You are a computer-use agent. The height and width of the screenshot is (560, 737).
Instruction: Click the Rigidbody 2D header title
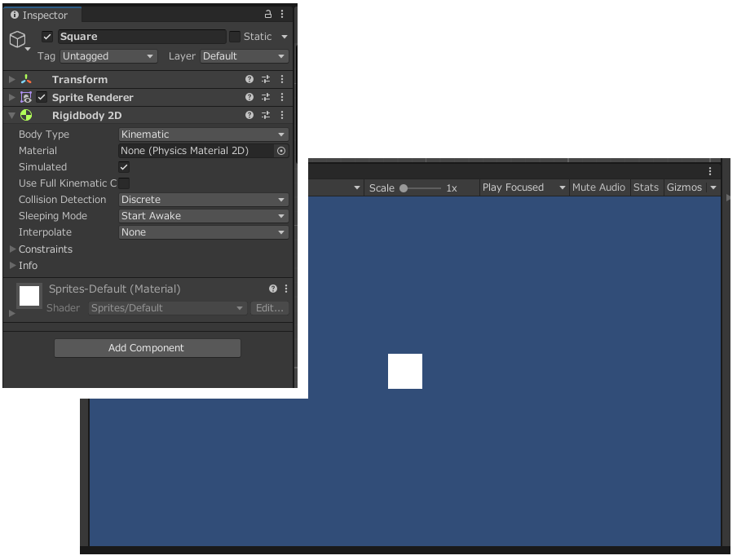tap(87, 116)
